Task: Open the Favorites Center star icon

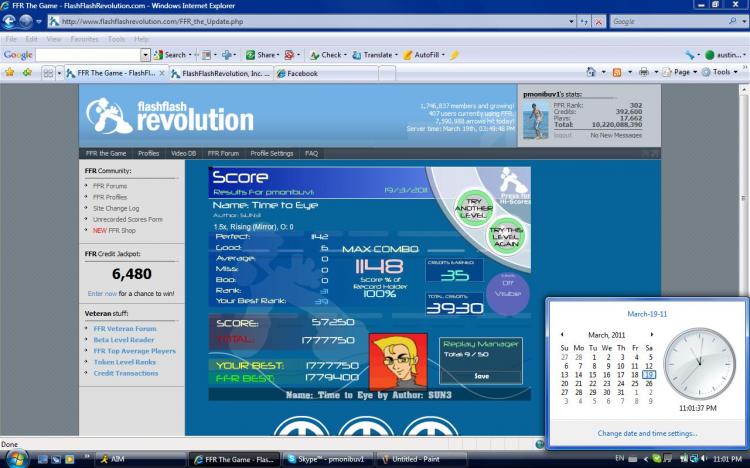Action: [x=10, y=73]
